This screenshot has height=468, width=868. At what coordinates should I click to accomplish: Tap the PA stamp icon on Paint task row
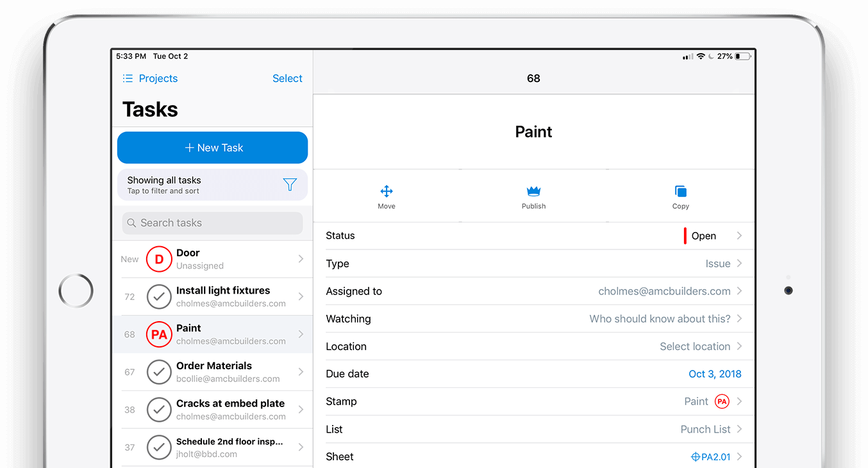point(159,334)
